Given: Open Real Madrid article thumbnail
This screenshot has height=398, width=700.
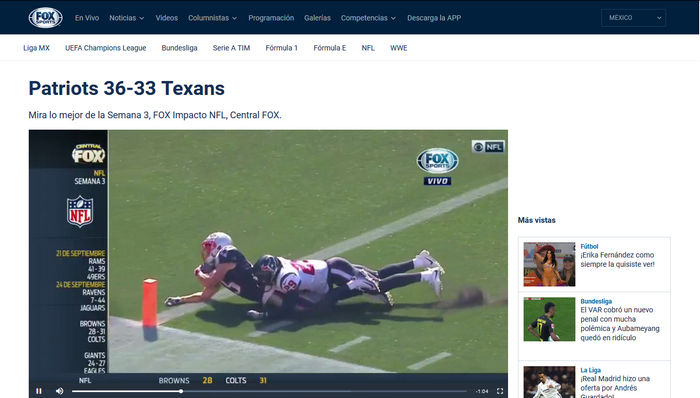Looking at the screenshot, I should pos(549,382).
